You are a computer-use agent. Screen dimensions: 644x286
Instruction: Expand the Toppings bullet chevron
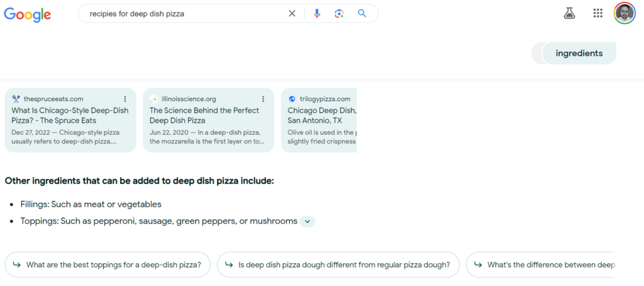[307, 221]
